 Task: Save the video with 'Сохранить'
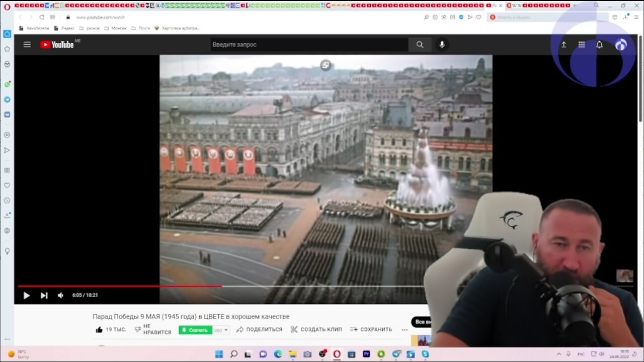pyautogui.click(x=371, y=329)
